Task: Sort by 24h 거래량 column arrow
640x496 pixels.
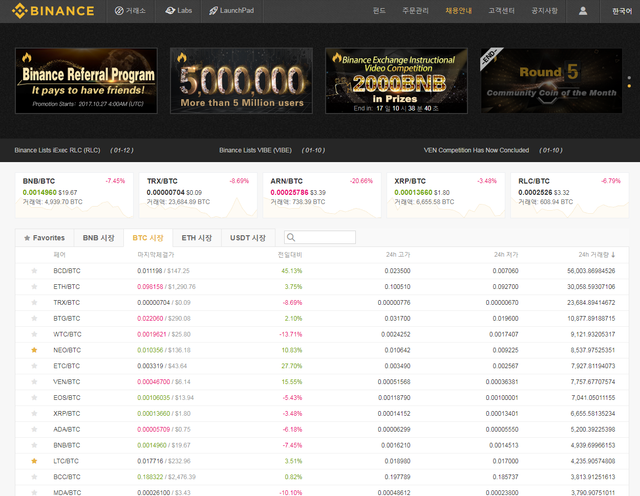Action: click(613, 255)
